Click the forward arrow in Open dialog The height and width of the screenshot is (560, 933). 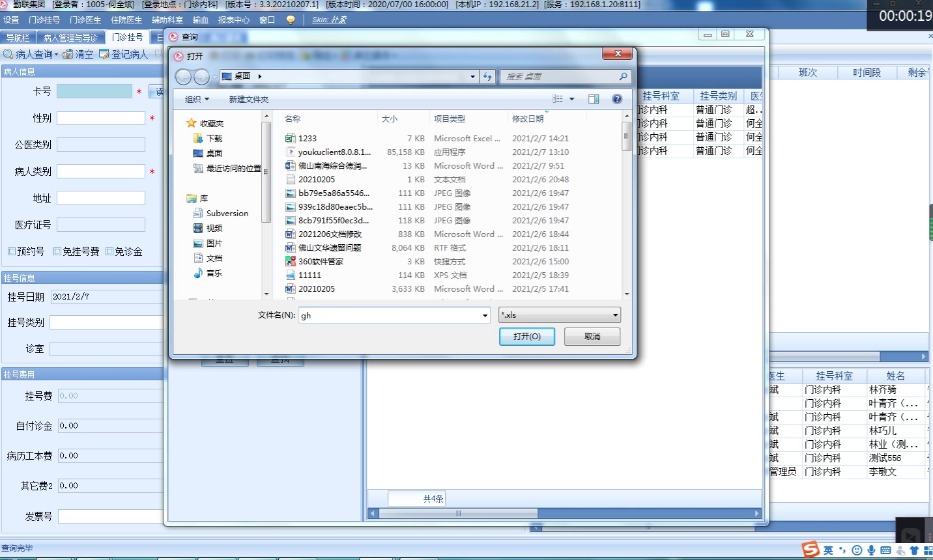point(202,77)
